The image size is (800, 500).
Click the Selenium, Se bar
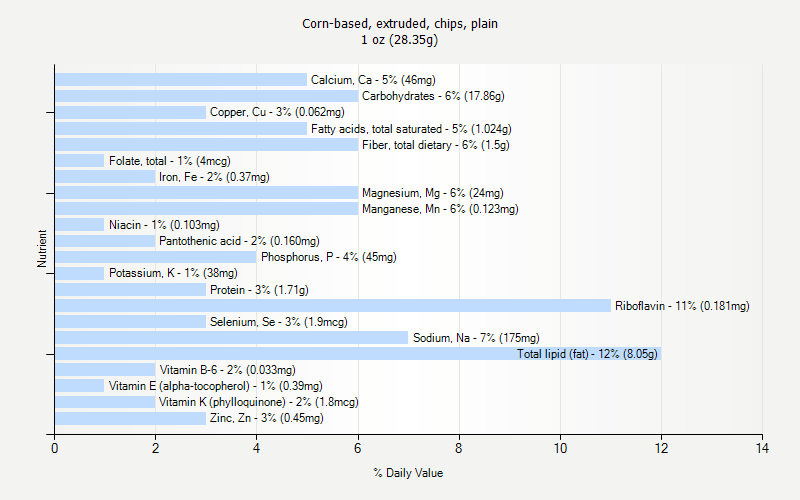click(x=130, y=322)
